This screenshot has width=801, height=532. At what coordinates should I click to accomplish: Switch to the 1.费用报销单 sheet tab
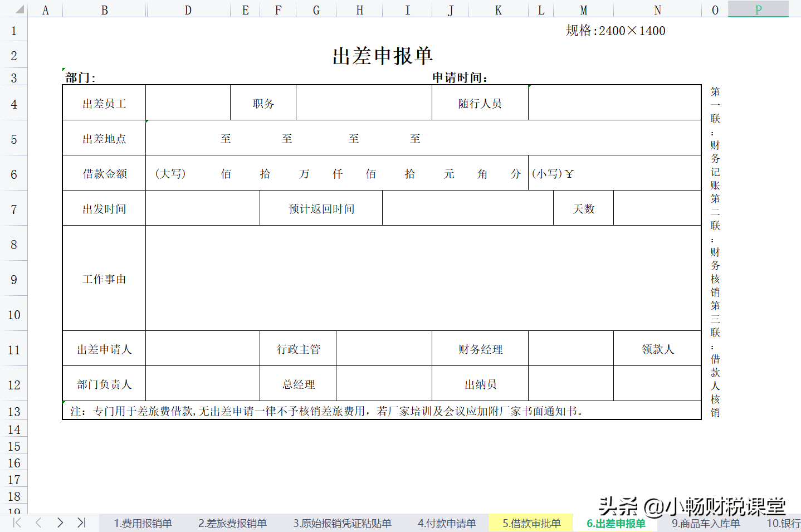(x=143, y=523)
